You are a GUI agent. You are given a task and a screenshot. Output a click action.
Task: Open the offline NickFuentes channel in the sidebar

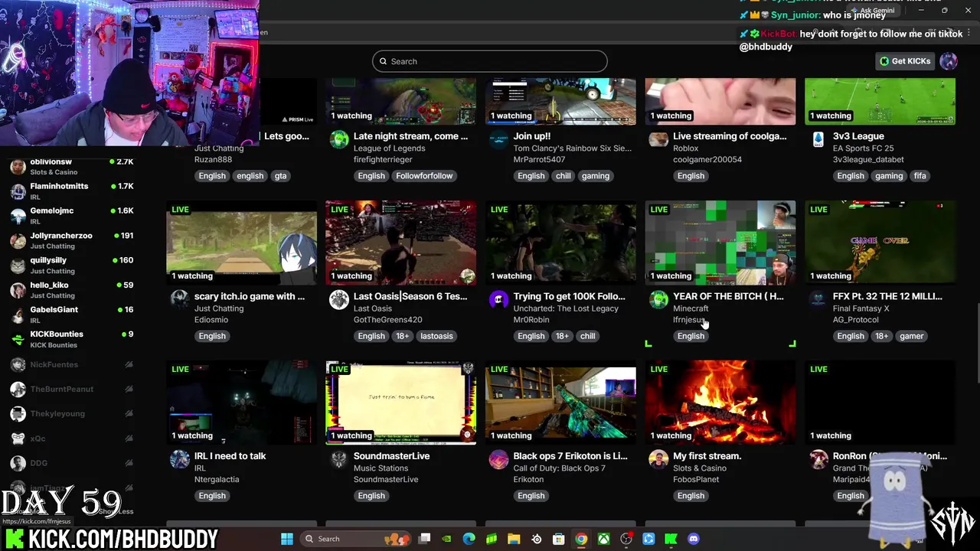pyautogui.click(x=72, y=365)
